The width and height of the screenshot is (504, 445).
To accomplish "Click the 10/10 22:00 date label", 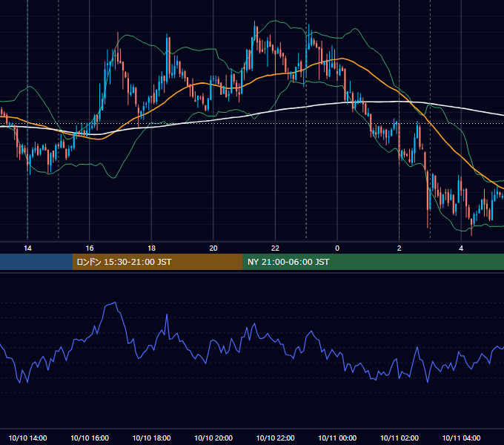I will click(x=275, y=438).
